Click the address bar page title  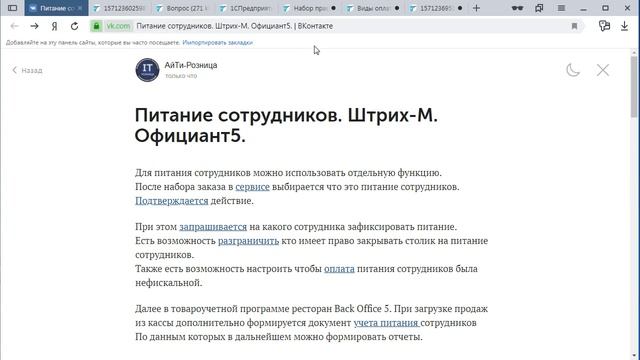pos(235,26)
